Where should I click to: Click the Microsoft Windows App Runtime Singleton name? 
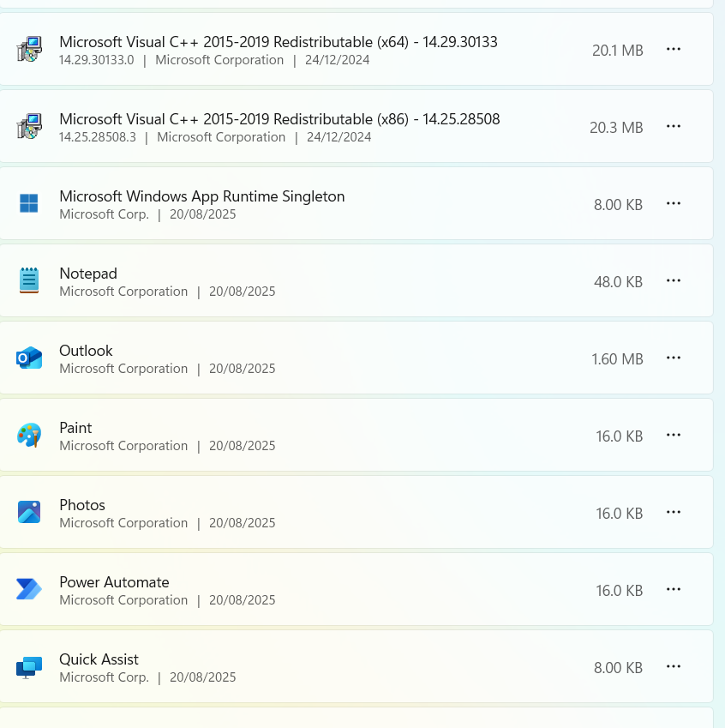pos(202,196)
